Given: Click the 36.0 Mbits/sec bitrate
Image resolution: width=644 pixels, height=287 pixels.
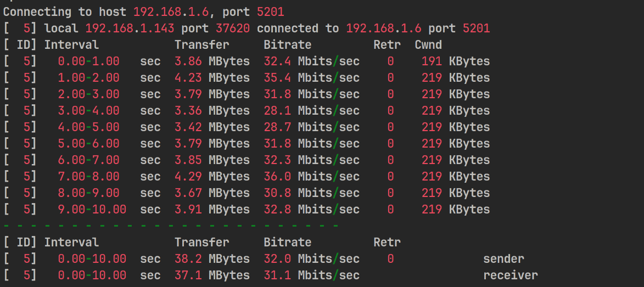Looking at the screenshot, I should click(x=312, y=176).
